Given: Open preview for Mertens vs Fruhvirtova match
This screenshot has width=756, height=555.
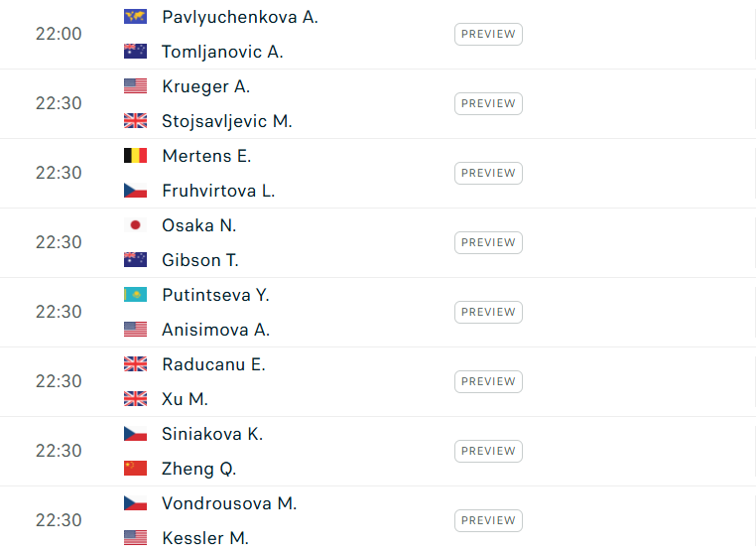Looking at the screenshot, I should click(x=488, y=174).
